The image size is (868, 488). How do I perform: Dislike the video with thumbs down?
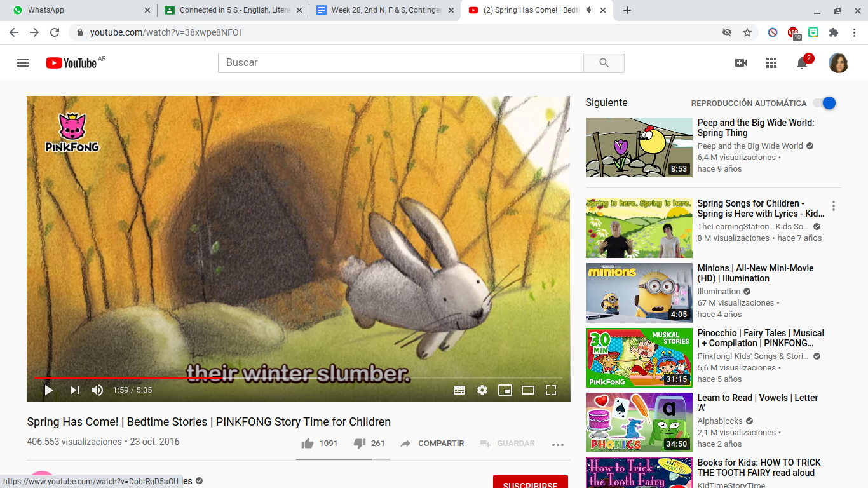(369, 444)
